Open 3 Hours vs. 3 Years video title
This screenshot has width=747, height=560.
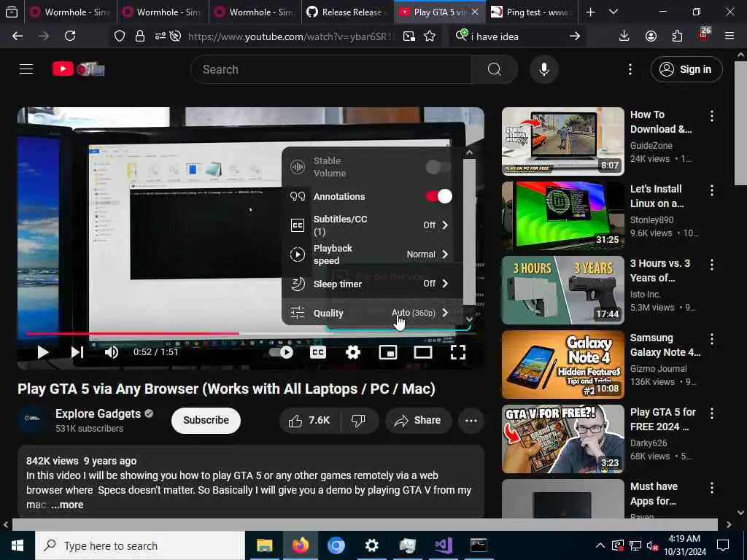click(x=659, y=271)
